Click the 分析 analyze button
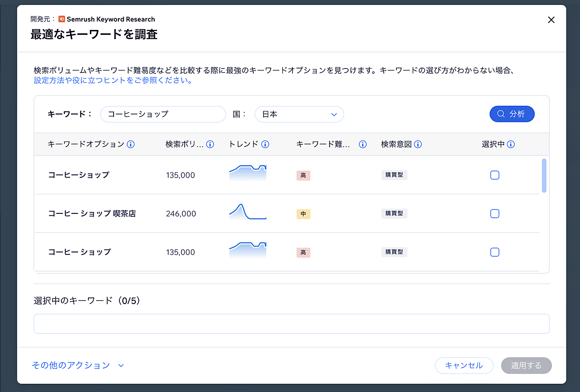This screenshot has width=580, height=392. point(512,114)
